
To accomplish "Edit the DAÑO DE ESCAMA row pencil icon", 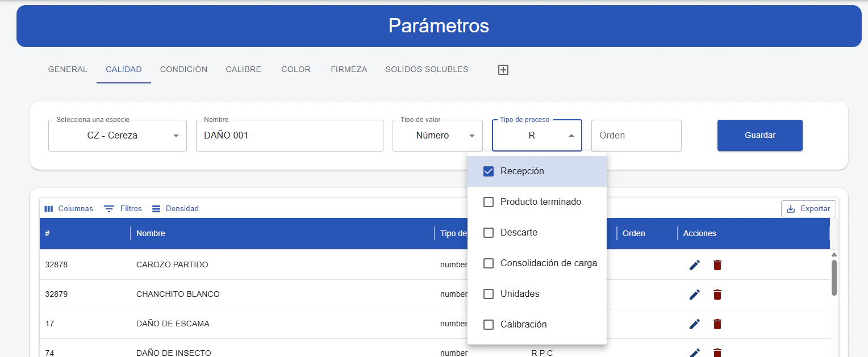I will (694, 324).
